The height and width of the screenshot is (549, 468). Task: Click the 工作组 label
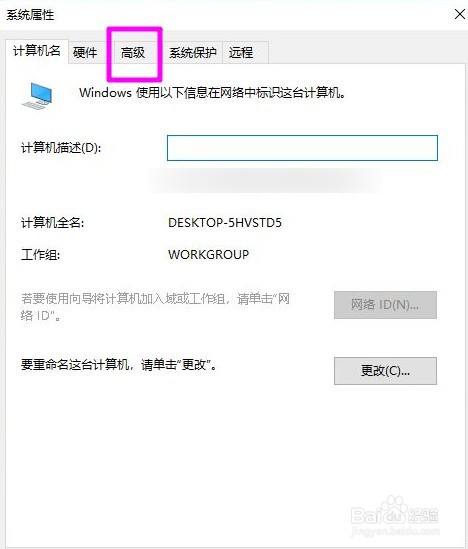41,255
